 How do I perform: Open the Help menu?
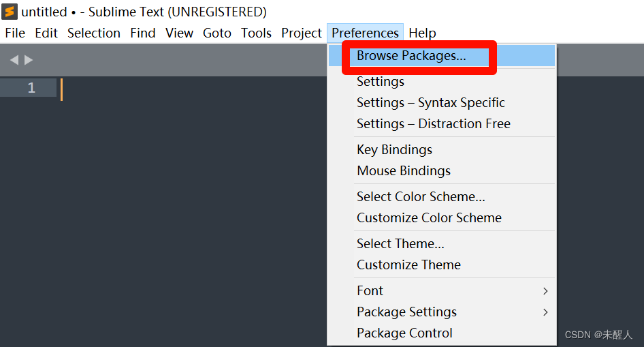click(x=422, y=33)
